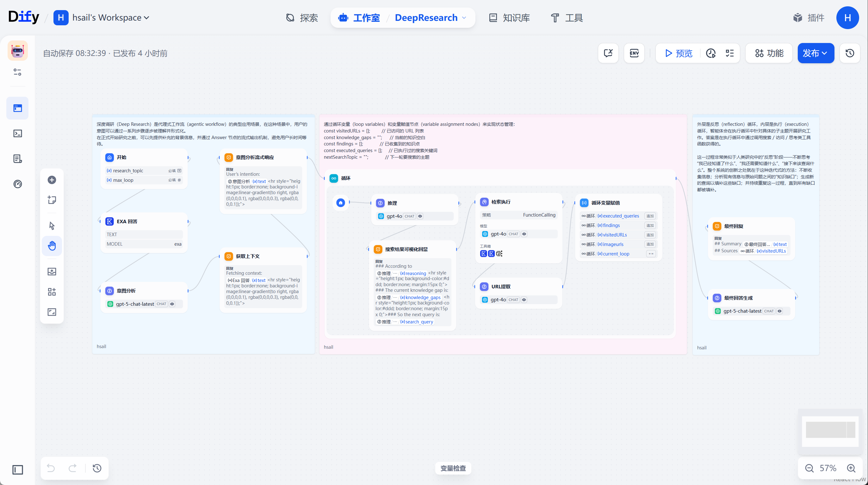
Task: Go to the 知识库 knowledge tab
Action: pos(510,17)
